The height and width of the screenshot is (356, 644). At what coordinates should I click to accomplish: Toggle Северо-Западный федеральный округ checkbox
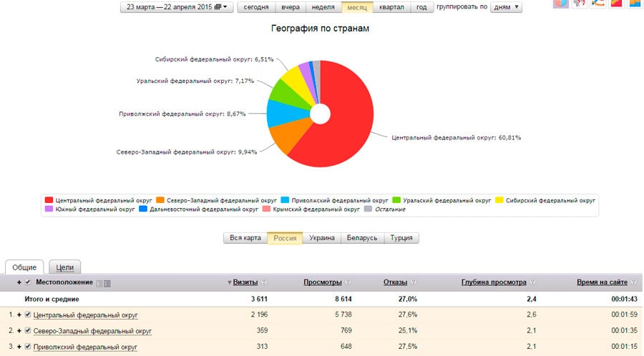pyautogui.click(x=28, y=331)
